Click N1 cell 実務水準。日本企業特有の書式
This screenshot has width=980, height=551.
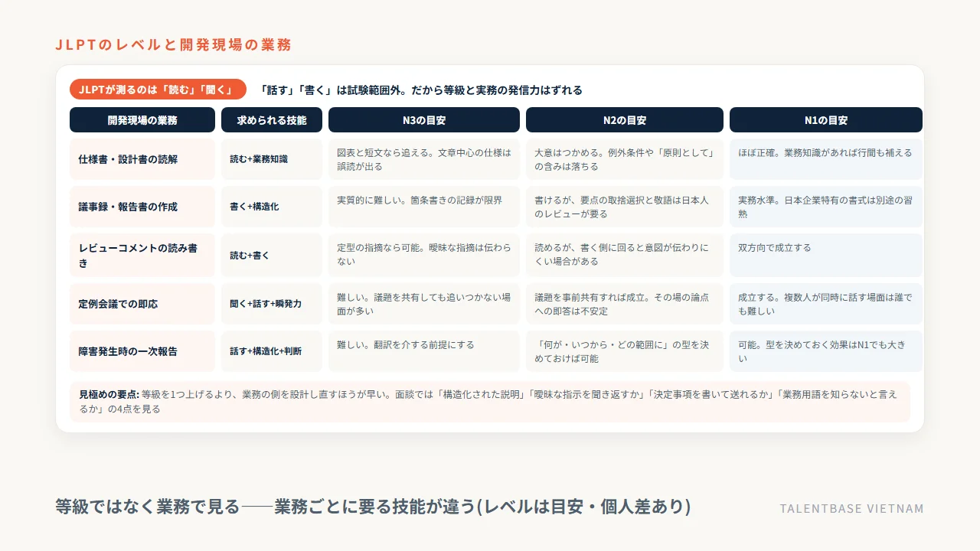pyautogui.click(x=826, y=207)
